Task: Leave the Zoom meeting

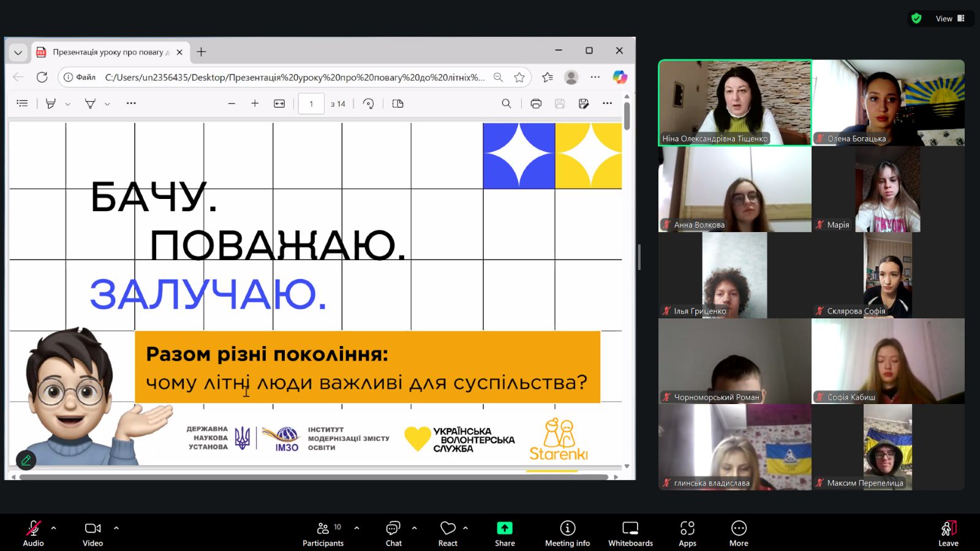Action: click(948, 533)
